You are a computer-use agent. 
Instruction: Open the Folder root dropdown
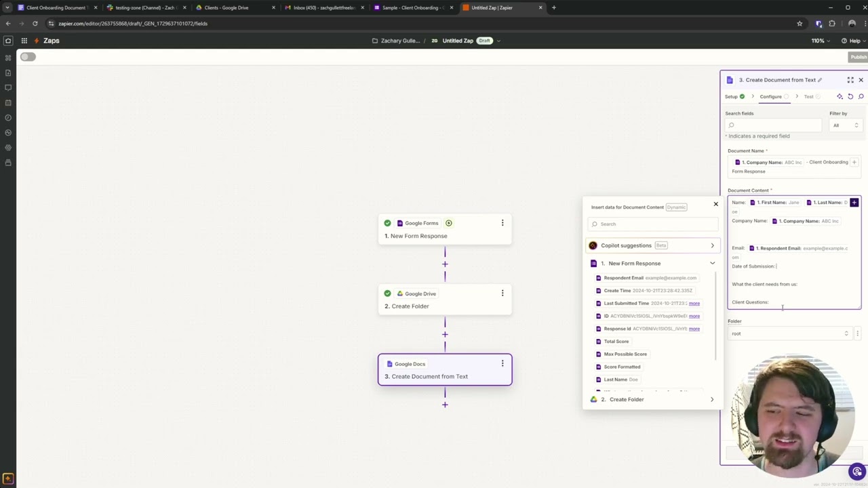(x=789, y=333)
